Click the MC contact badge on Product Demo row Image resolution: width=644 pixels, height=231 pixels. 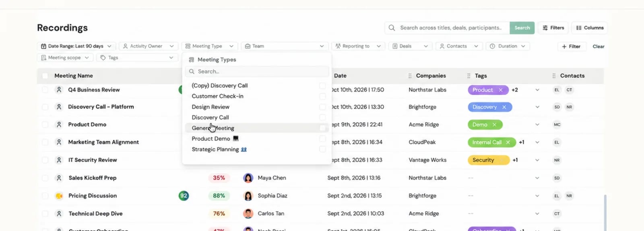557,125
